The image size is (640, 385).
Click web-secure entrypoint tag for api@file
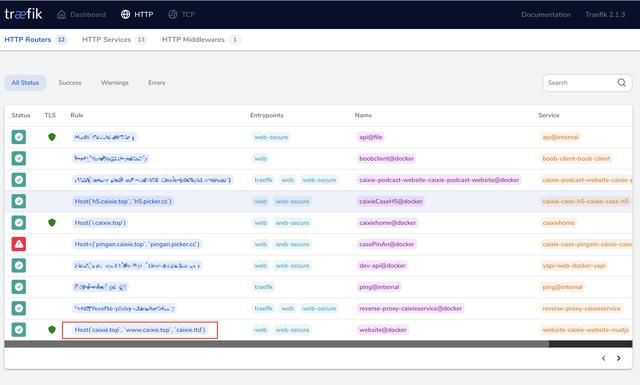(x=271, y=137)
